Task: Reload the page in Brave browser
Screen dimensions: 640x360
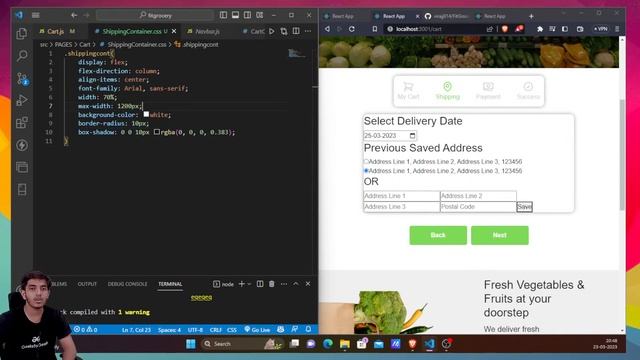Action: coord(352,29)
